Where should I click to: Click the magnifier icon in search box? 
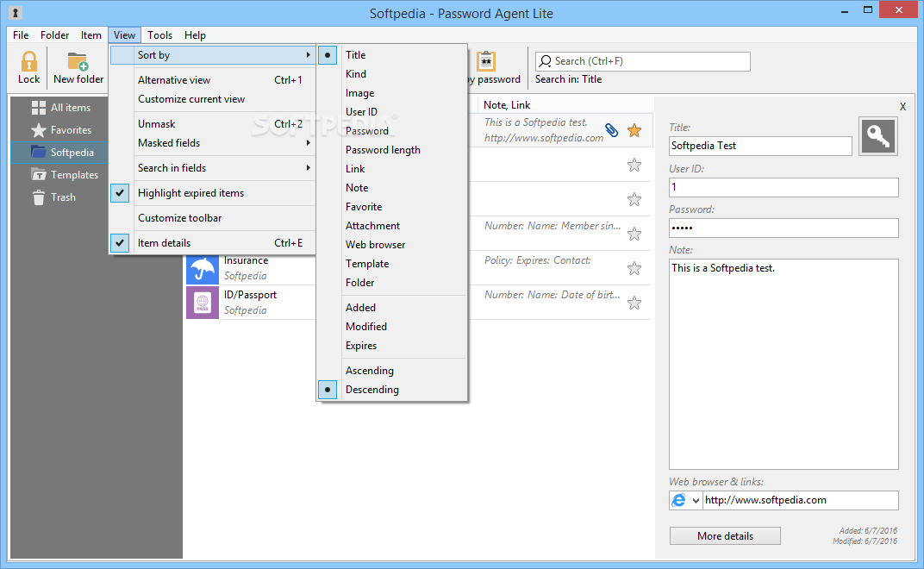click(546, 61)
